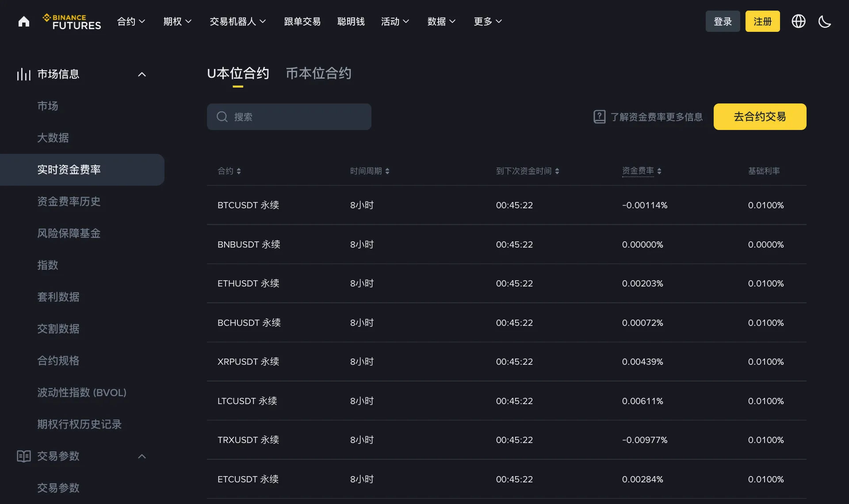Viewport: 849px width, 504px height.
Task: Open the language globe selector
Action: (x=798, y=21)
